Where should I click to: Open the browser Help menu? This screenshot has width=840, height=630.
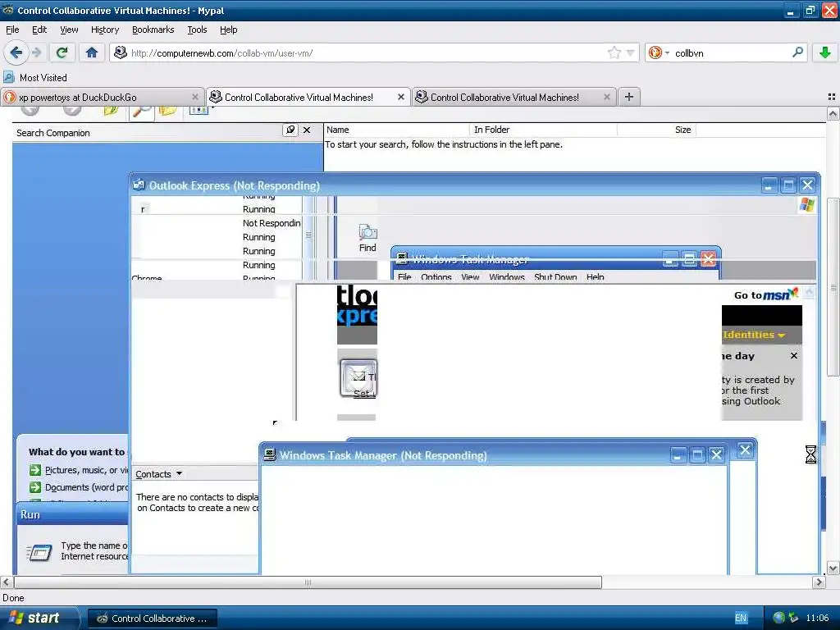pyautogui.click(x=229, y=30)
